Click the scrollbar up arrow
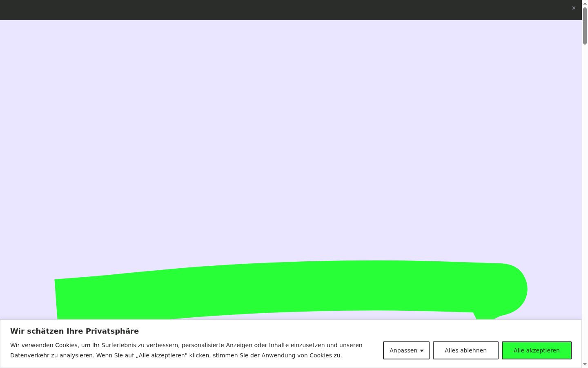This screenshot has width=588, height=368. [x=585, y=3]
